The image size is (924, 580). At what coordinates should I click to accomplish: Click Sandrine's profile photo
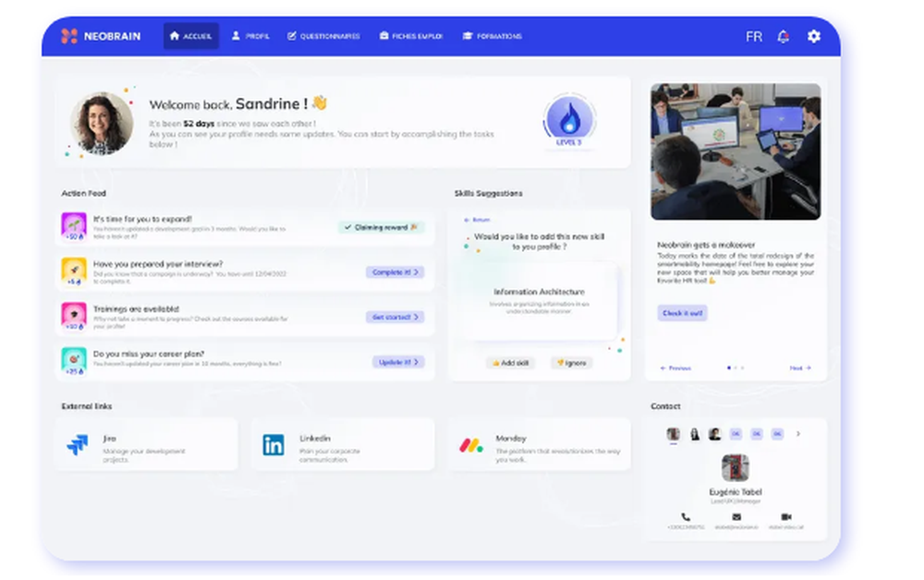[102, 123]
